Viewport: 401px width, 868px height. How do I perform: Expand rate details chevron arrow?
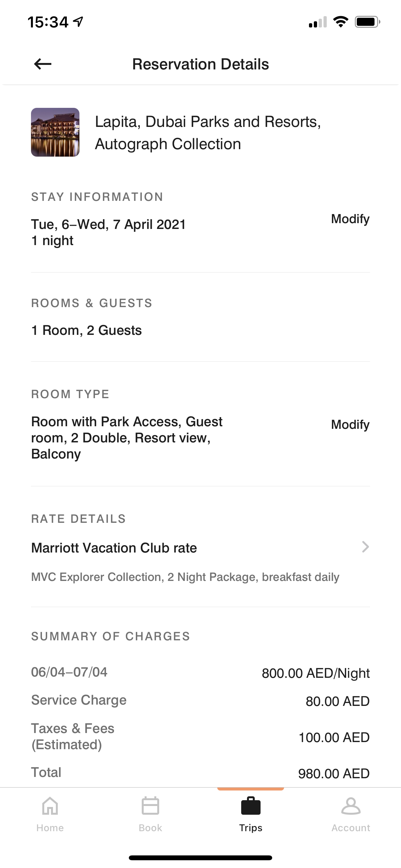tap(365, 547)
